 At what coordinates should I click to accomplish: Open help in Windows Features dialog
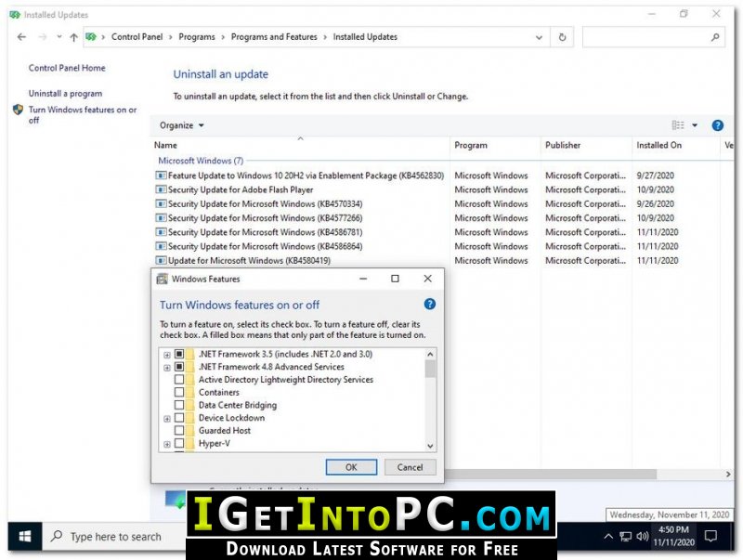coord(429,305)
